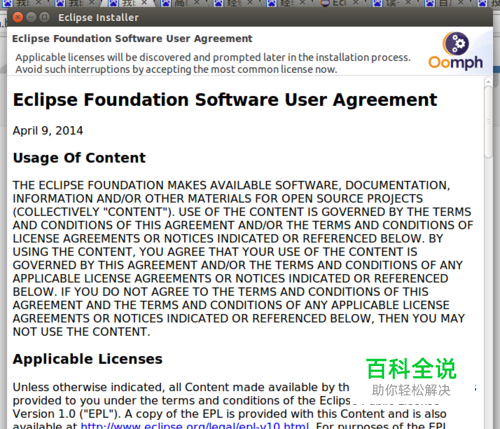Maximize the Eclipse Installer window
This screenshot has height=429, width=500.
44,17
